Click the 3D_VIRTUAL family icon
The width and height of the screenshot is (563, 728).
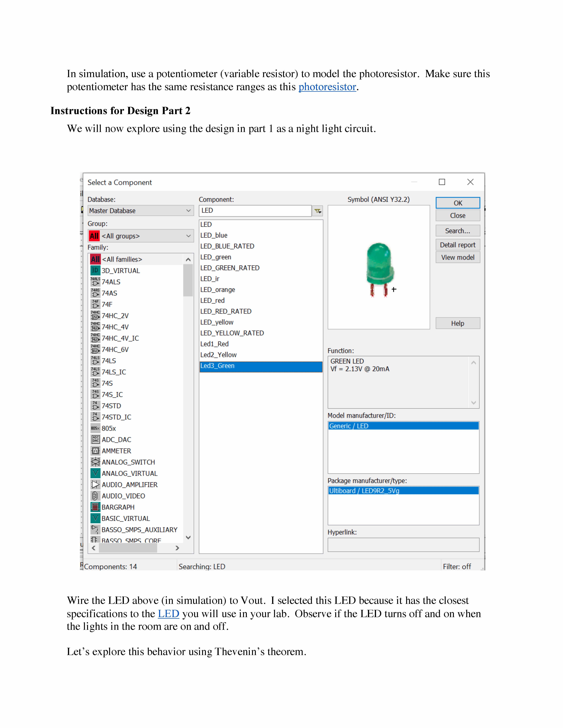coord(95,270)
